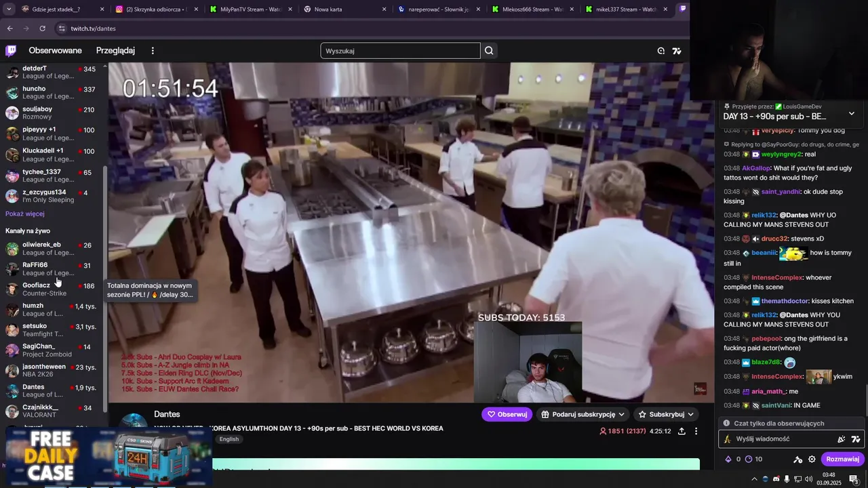This screenshot has width=868, height=488.
Task: Switch to the mikeL337 Stream tab
Action: 626,9
